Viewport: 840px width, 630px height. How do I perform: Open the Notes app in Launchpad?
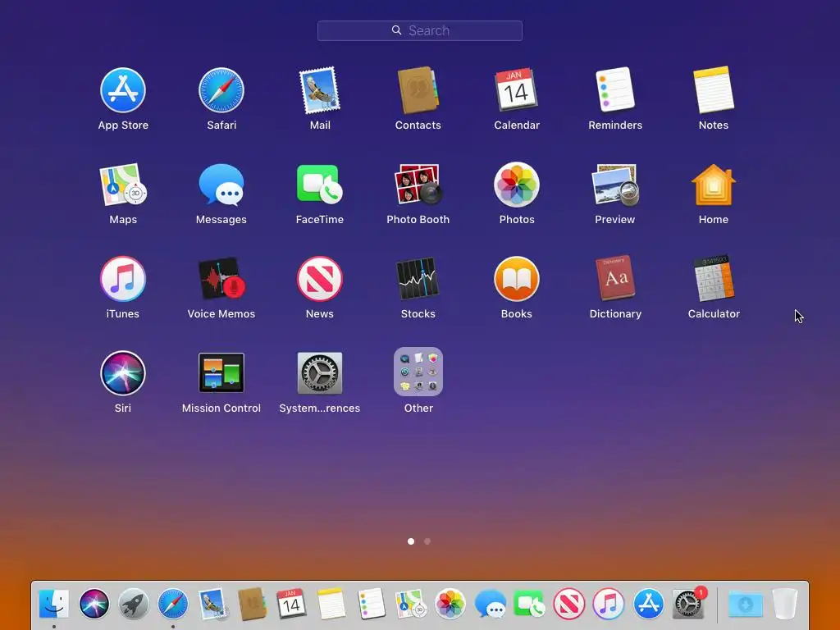click(x=714, y=90)
